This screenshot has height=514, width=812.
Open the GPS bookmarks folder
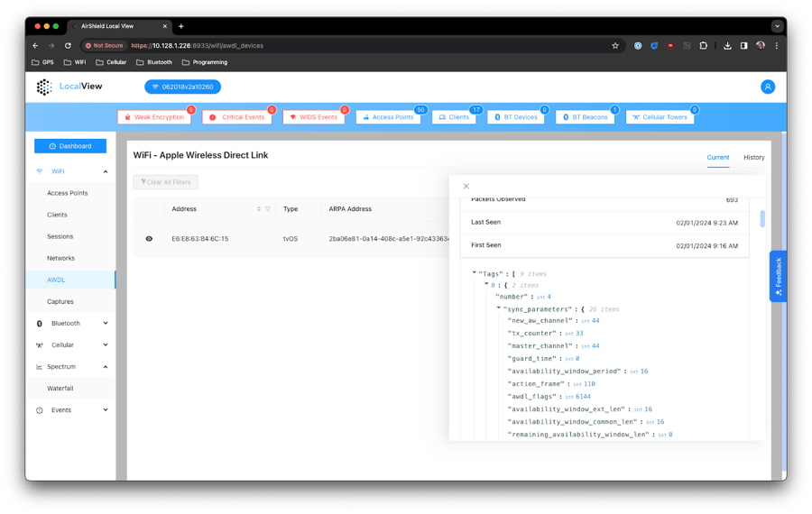[43, 62]
